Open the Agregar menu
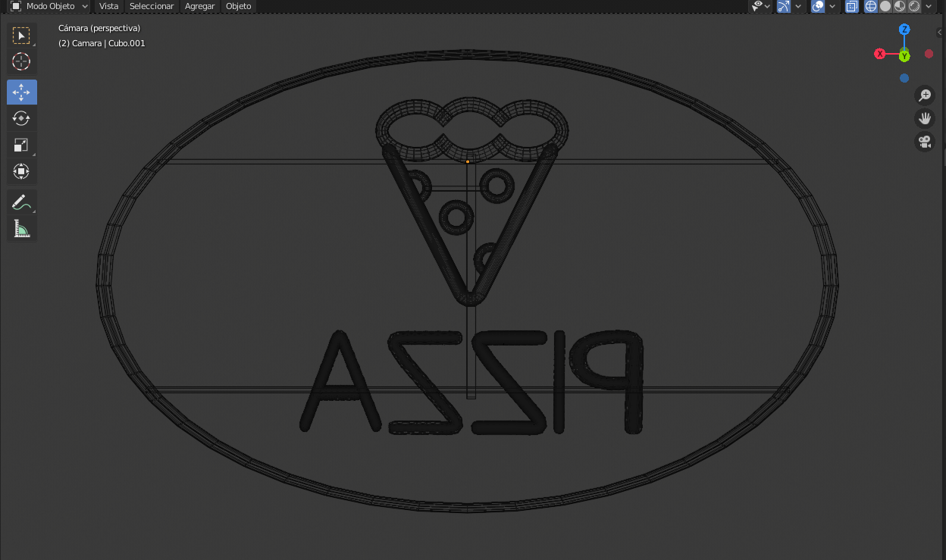 pos(199,6)
